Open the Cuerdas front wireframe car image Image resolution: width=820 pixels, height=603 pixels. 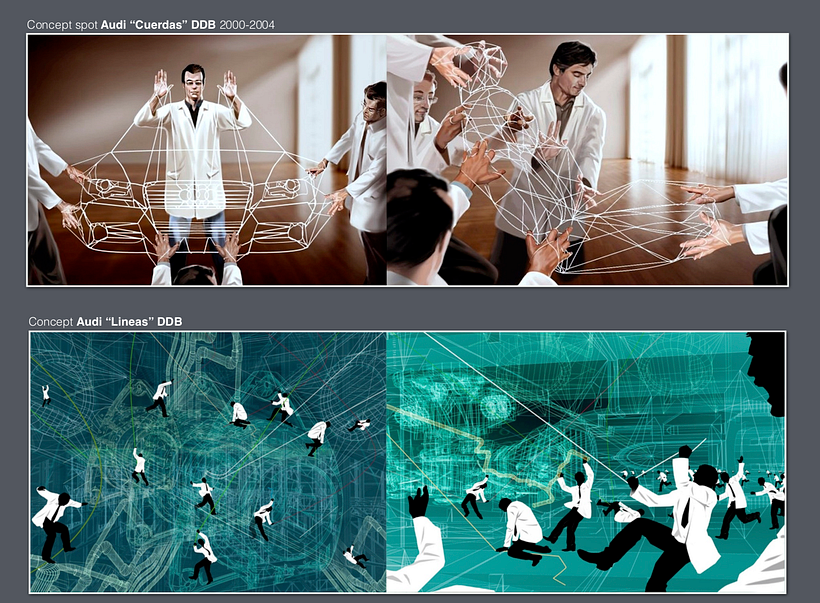click(x=207, y=160)
